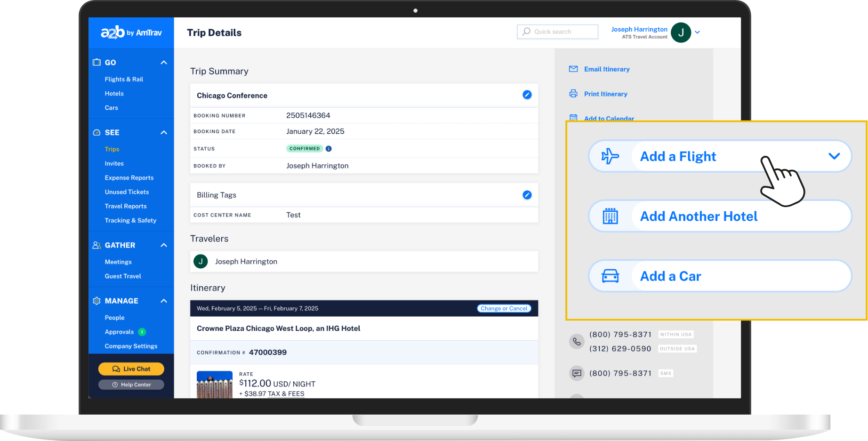Click the Billing Tags edit pencil icon
The width and height of the screenshot is (868, 441).
coord(527,195)
